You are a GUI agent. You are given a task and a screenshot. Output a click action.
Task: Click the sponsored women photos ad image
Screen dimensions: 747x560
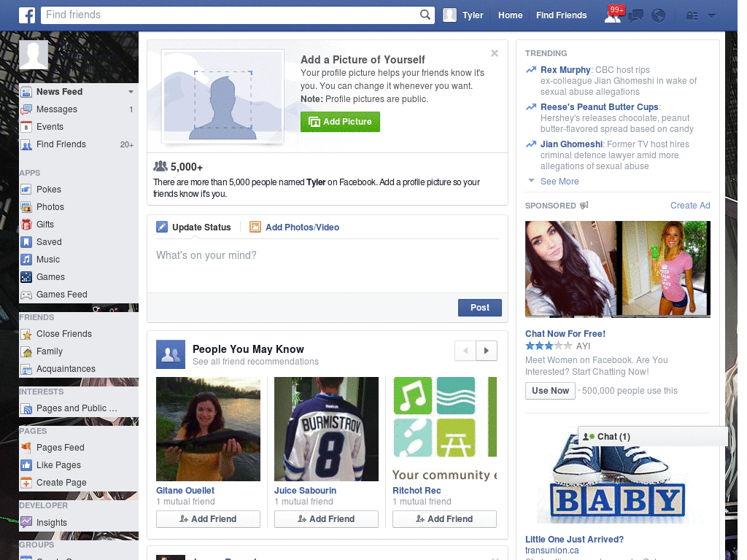[617, 269]
